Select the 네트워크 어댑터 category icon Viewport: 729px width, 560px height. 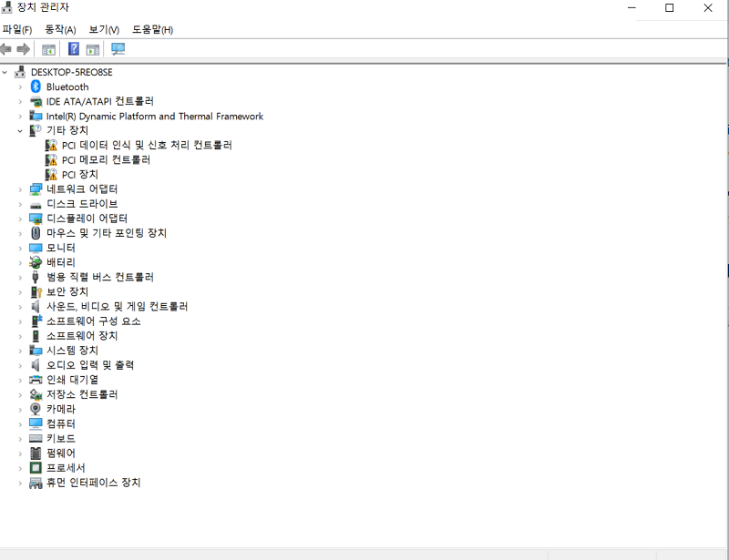36,188
